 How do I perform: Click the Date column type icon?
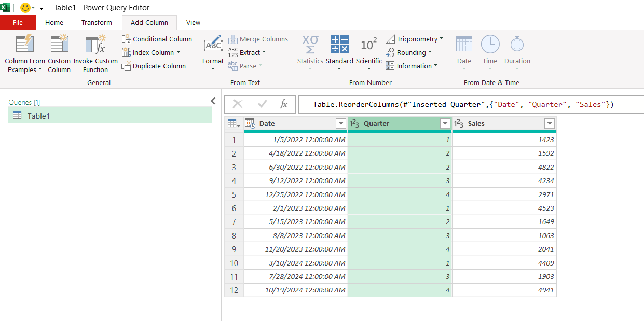tap(250, 123)
